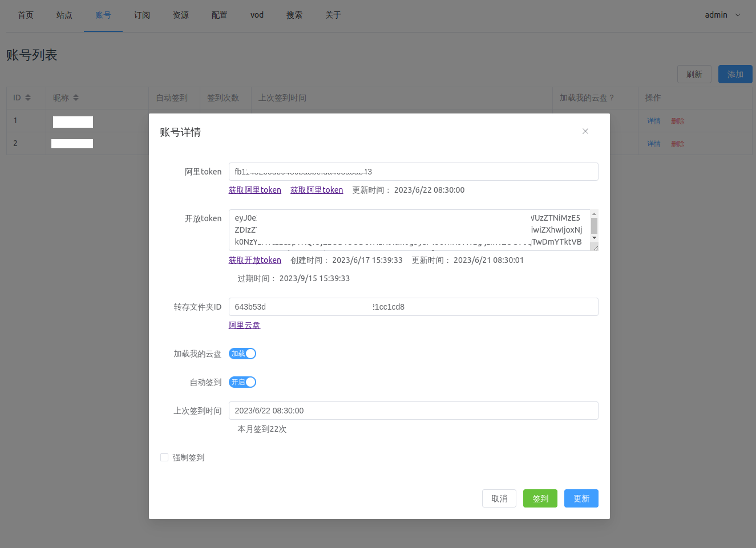The image size is (756, 548).
Task: Close the 账号详情 dialog with the X icon
Action: [x=585, y=131]
